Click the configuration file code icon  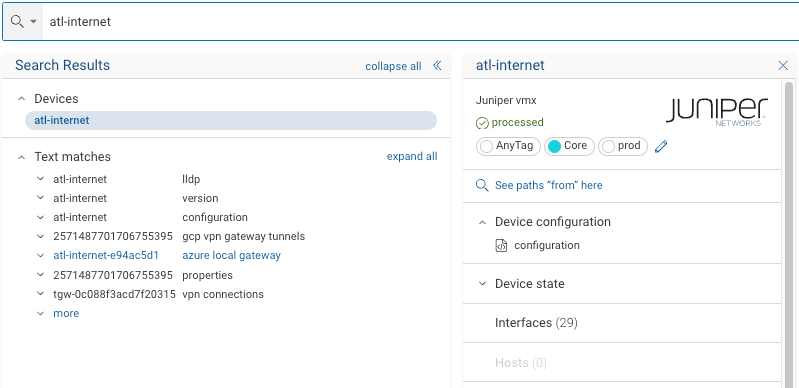tap(501, 246)
